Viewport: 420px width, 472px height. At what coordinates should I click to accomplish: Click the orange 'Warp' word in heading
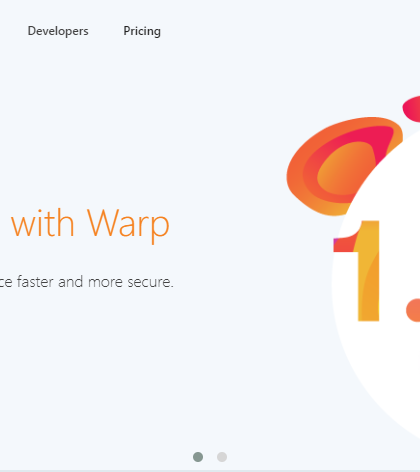point(129,225)
